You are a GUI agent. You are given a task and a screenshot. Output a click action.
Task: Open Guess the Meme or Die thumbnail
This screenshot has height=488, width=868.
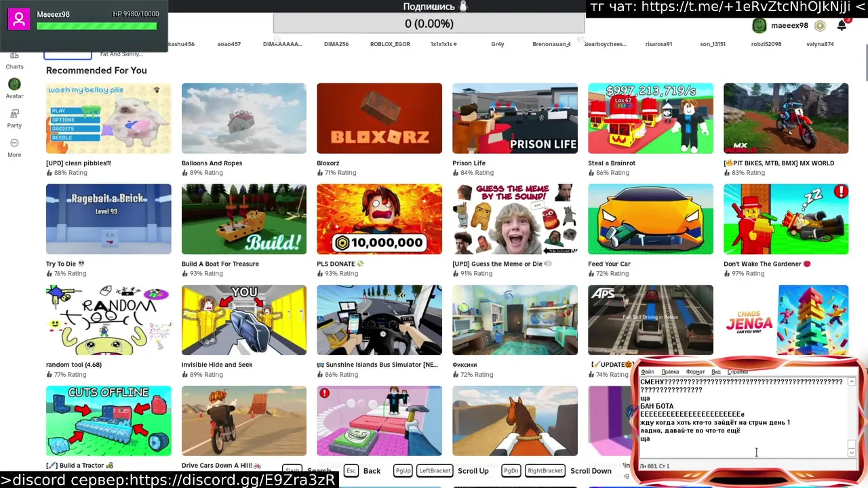click(x=515, y=219)
